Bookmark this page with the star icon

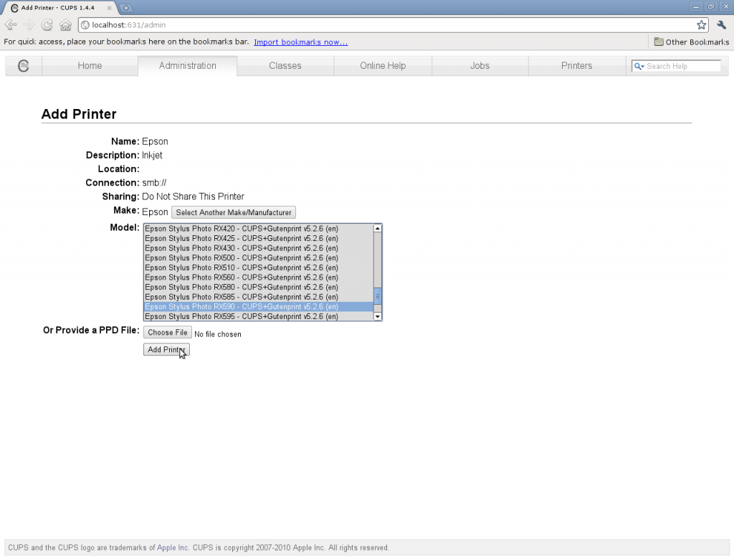point(701,25)
